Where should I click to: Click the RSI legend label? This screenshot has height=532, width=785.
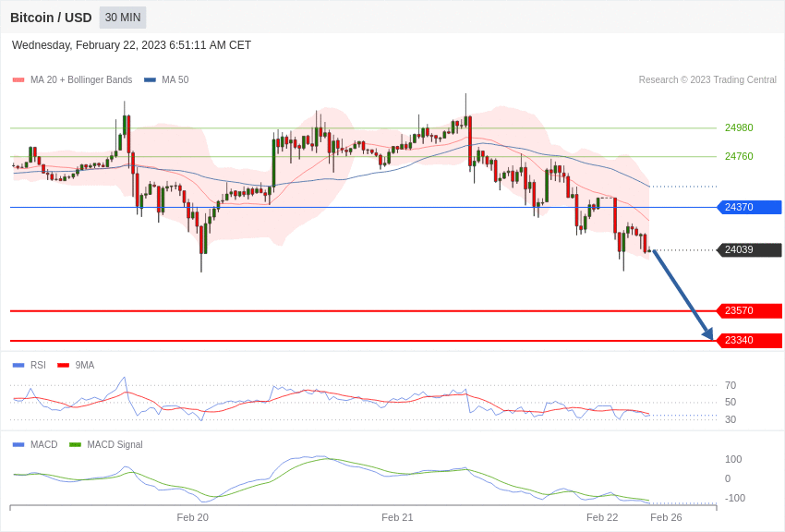[x=38, y=366]
